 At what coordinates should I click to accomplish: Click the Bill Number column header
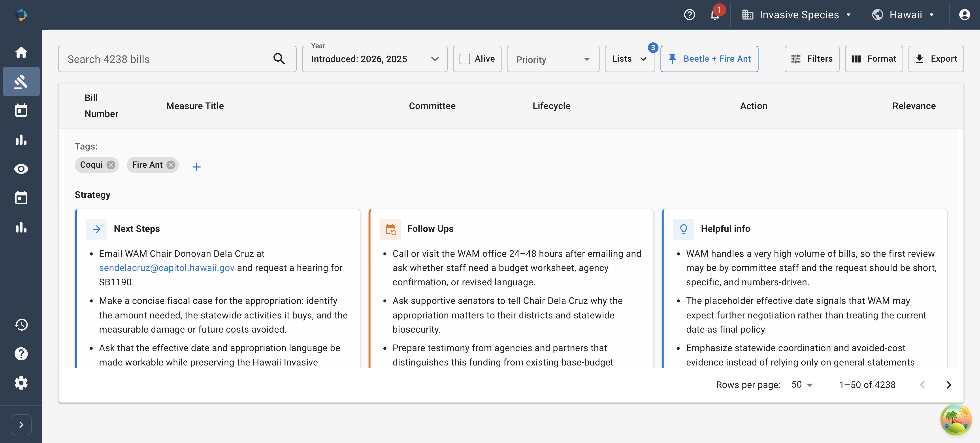coord(101,106)
